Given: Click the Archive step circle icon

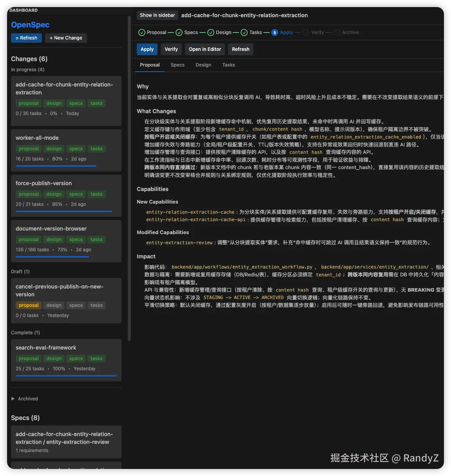Looking at the screenshot, I should 337,32.
